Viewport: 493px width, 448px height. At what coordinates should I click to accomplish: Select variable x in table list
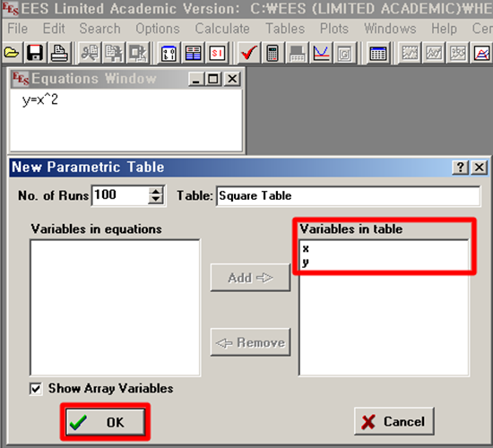click(306, 249)
